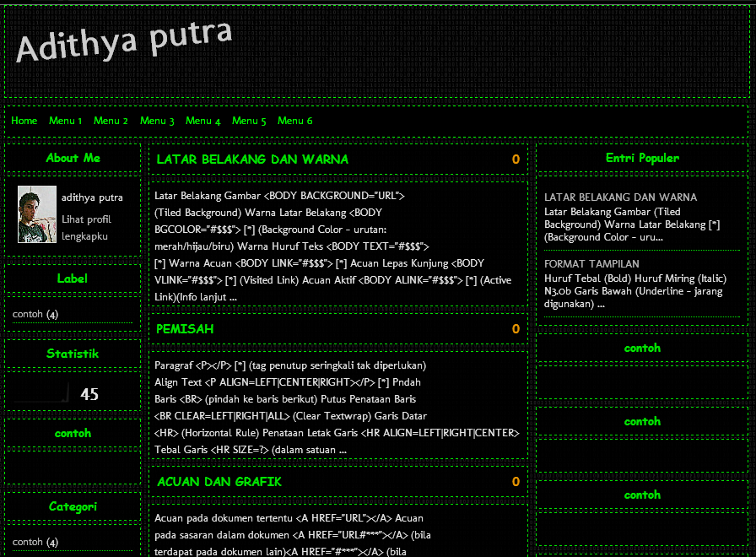Open Menu 2 in navigation bar
756x557 pixels.
click(111, 121)
